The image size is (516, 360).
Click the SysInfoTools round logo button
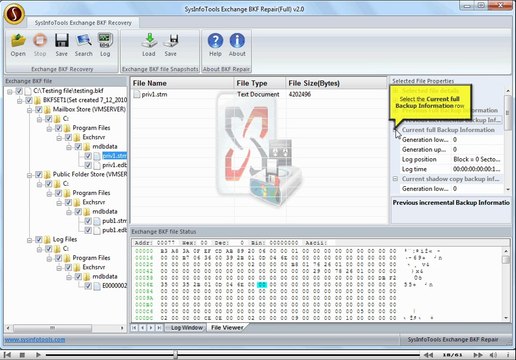tap(14, 14)
